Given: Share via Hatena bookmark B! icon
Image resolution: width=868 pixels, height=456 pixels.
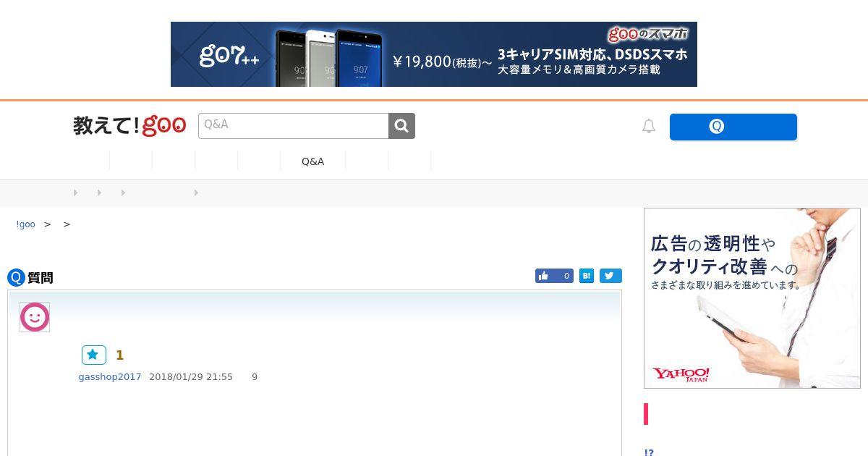Looking at the screenshot, I should [x=587, y=276].
